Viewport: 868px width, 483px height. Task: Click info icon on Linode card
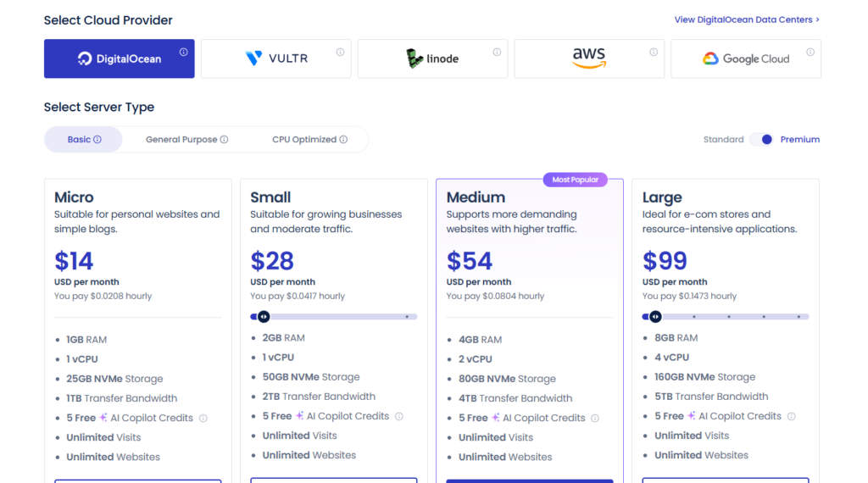click(497, 52)
